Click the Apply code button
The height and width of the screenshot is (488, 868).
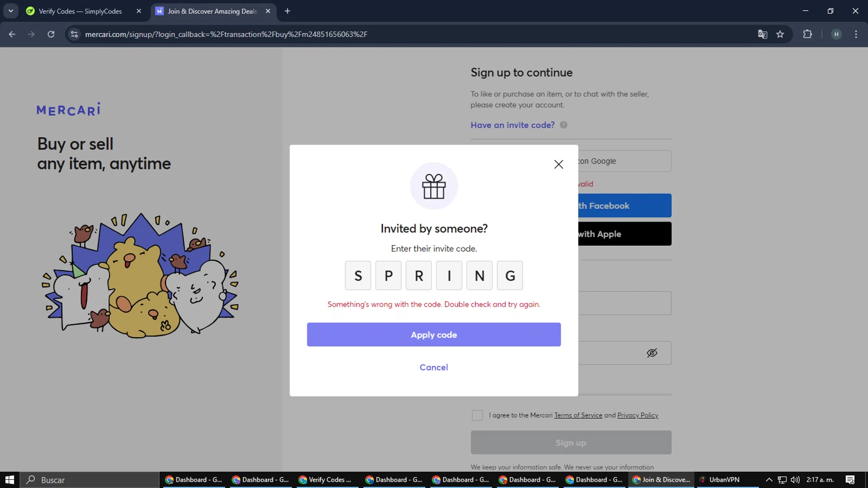coord(434,335)
